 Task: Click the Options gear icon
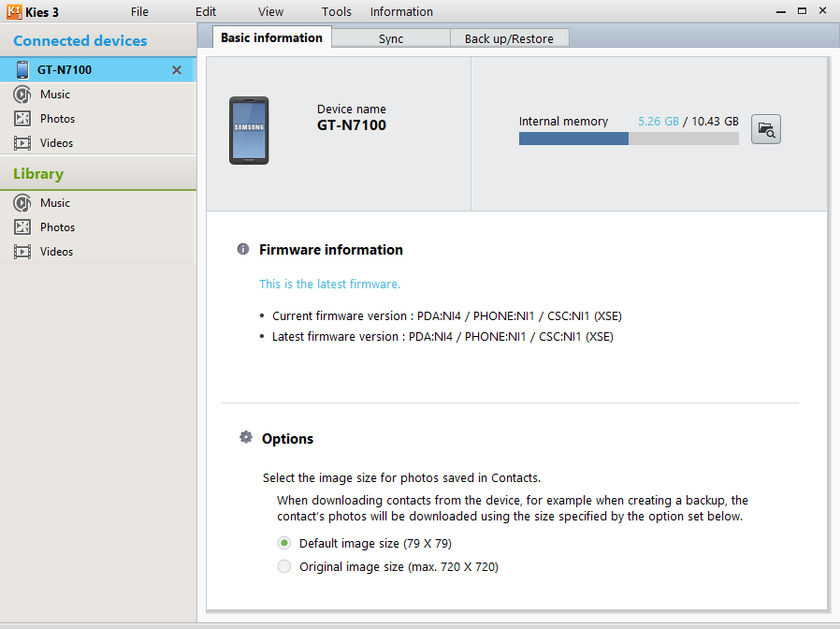point(246,437)
